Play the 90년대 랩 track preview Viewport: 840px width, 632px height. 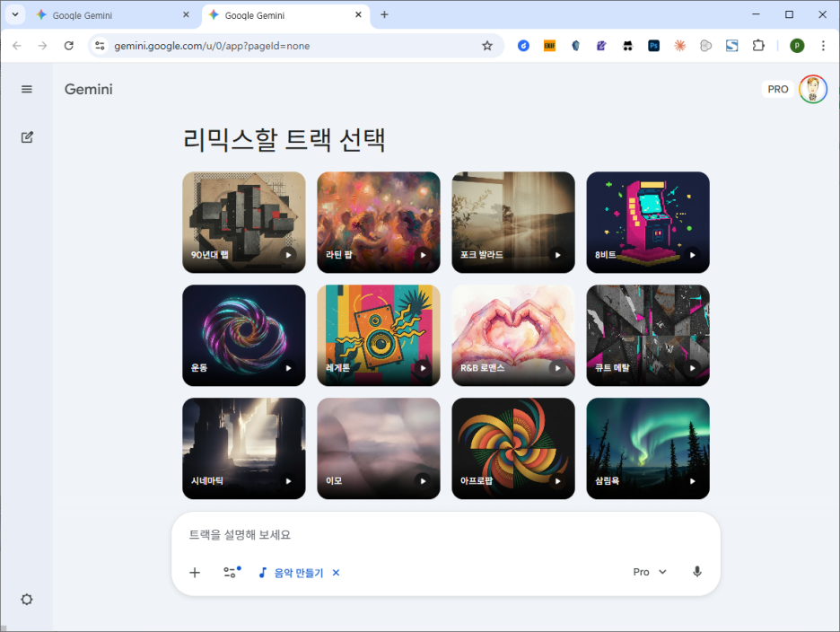pos(288,255)
